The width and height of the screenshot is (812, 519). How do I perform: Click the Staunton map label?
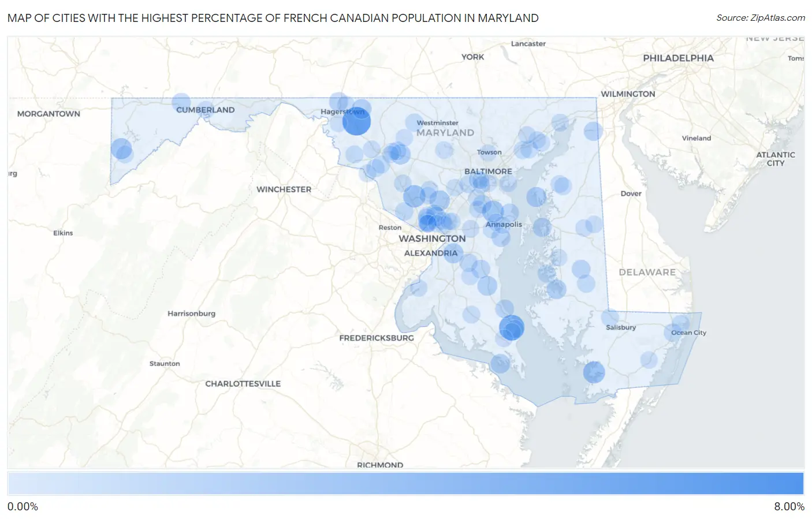tap(165, 364)
